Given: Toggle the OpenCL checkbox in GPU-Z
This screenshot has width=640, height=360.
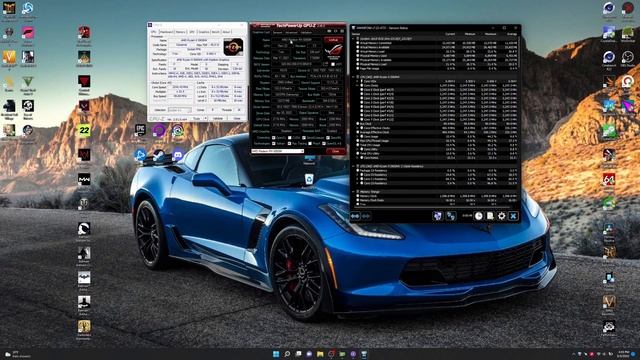Looking at the screenshot, I should click(273, 137).
